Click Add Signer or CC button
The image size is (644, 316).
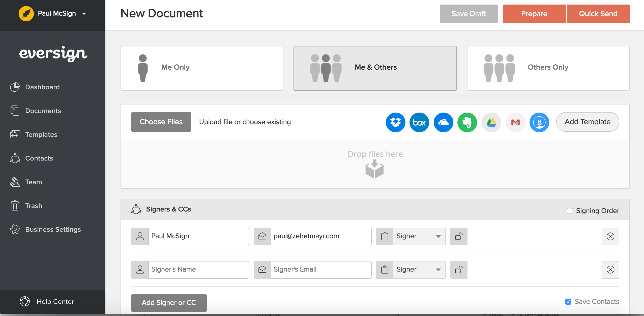[x=169, y=302]
